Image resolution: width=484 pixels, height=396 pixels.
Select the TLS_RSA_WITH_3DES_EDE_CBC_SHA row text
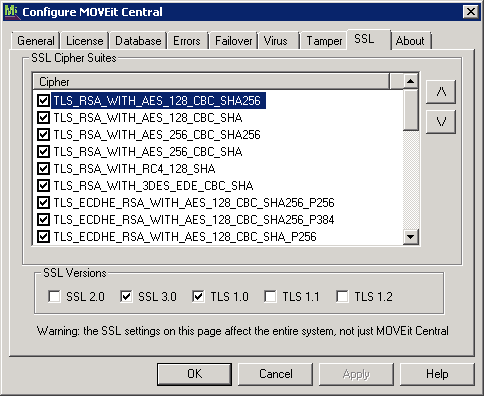point(153,186)
